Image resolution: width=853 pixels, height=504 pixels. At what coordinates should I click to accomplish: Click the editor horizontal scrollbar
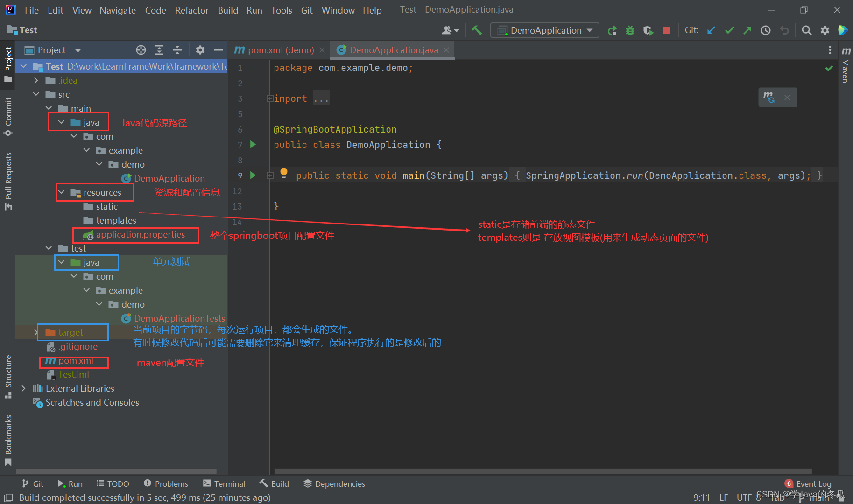point(543,471)
